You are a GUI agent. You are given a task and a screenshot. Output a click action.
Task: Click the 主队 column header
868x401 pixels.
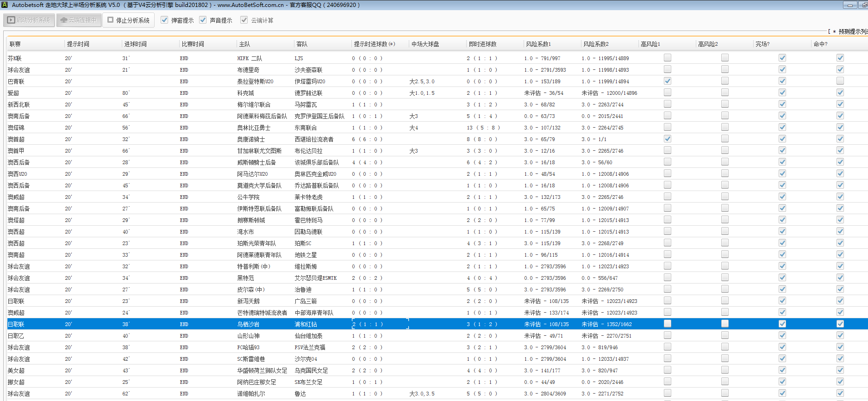tap(244, 44)
